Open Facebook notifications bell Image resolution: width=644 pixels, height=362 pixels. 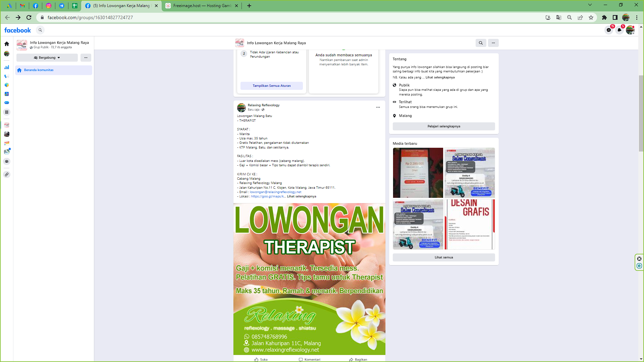click(620, 30)
